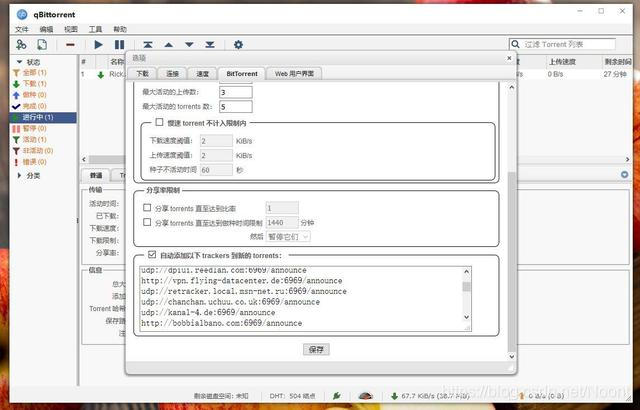Click tracker line http://bobbialbano.com:6969/announce
Viewport: 640px width, 410px height.
pos(222,323)
